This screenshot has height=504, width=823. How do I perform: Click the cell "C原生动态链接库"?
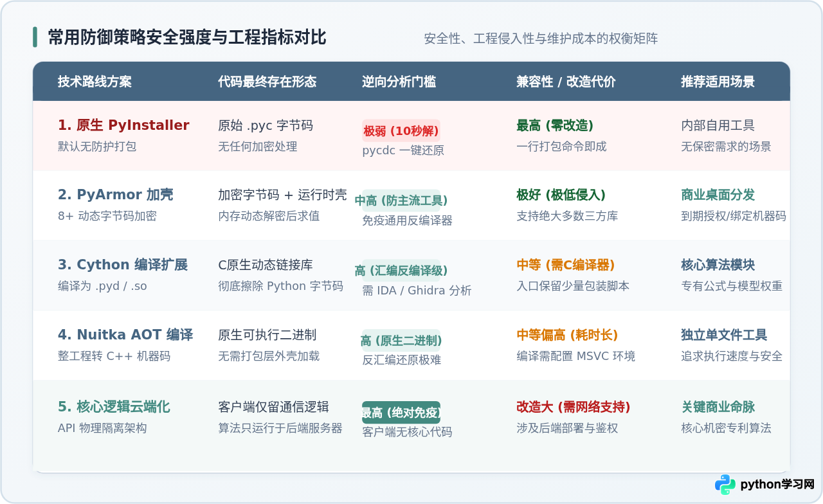[x=266, y=265]
